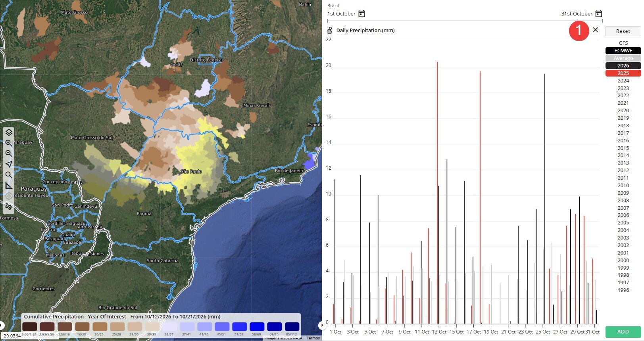Click the Reset button

(x=623, y=31)
